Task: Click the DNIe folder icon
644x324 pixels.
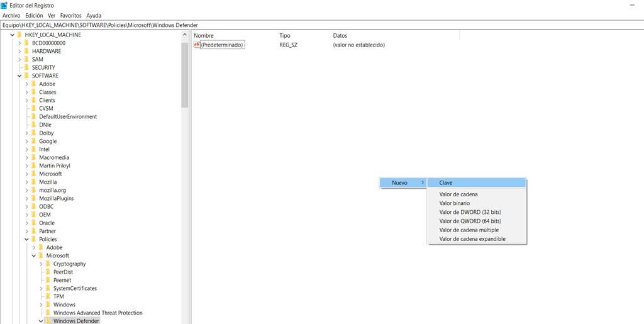Action: click(34, 125)
